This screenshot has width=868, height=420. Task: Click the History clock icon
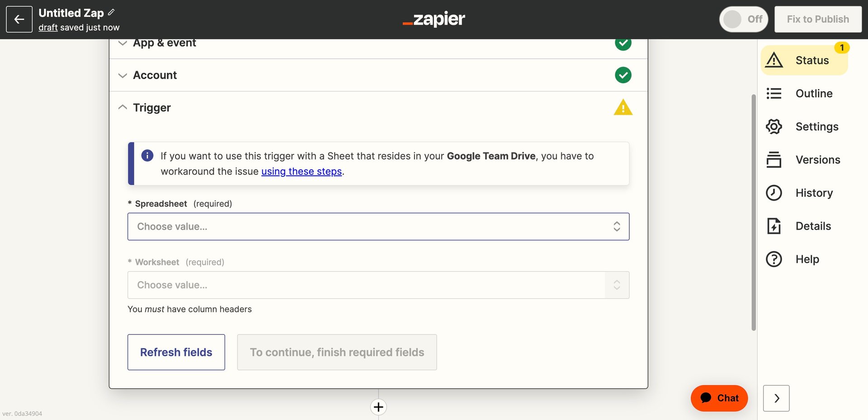click(x=774, y=193)
